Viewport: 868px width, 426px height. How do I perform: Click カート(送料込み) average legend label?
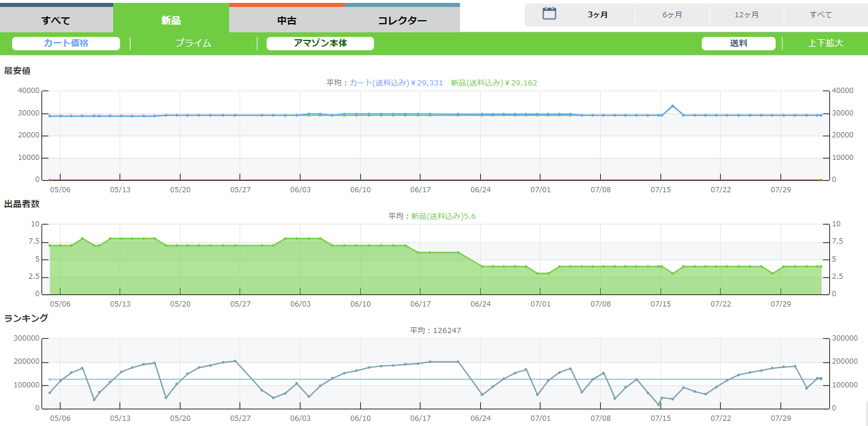[396, 83]
